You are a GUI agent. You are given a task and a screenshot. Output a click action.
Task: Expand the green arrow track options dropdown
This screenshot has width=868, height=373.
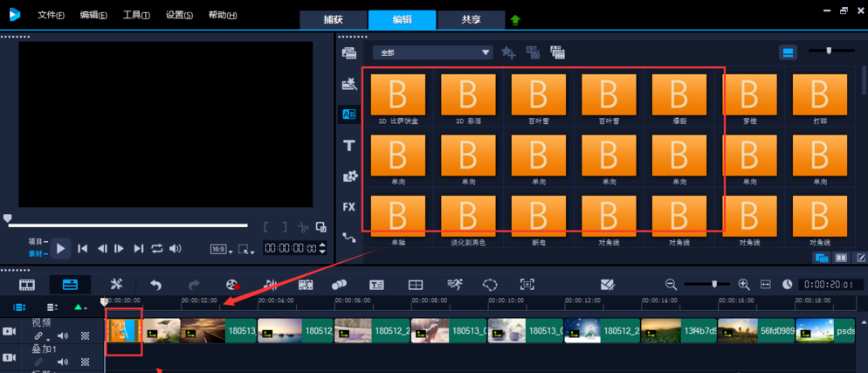pos(80,307)
